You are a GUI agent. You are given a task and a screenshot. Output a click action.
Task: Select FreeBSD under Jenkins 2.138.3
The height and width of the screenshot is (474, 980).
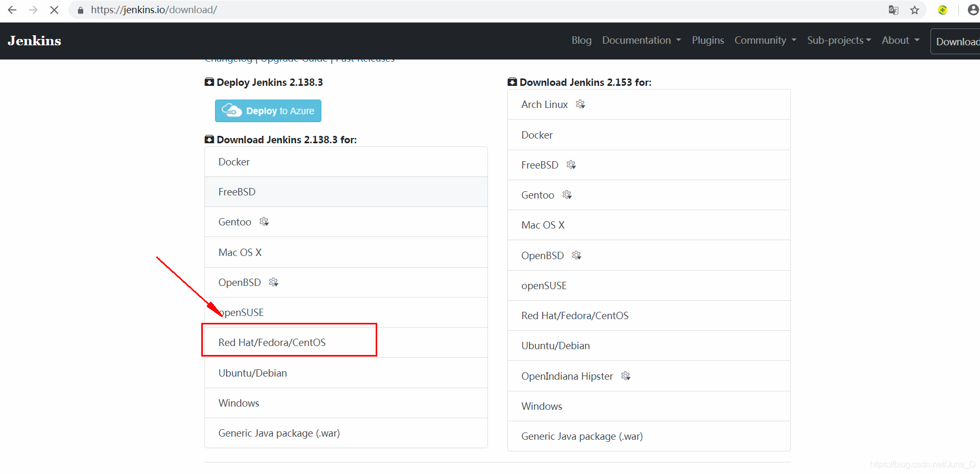coord(346,192)
